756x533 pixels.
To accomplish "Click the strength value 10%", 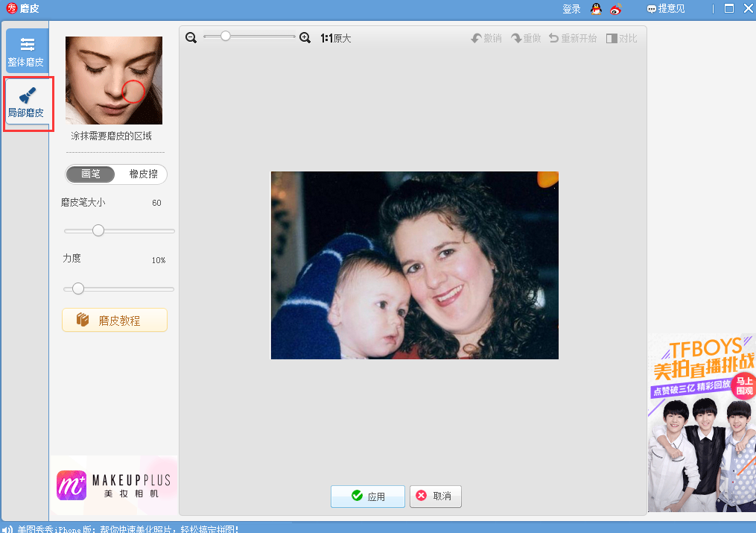I will [x=159, y=260].
